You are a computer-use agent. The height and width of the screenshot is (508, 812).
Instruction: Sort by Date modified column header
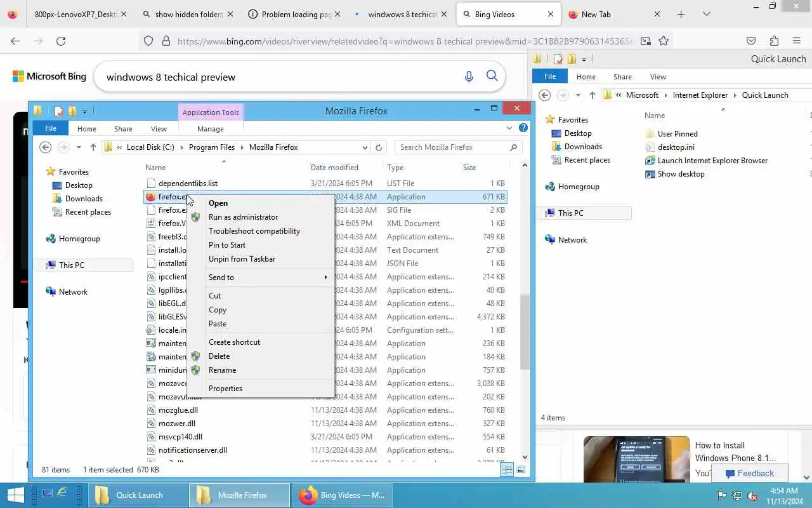point(334,168)
